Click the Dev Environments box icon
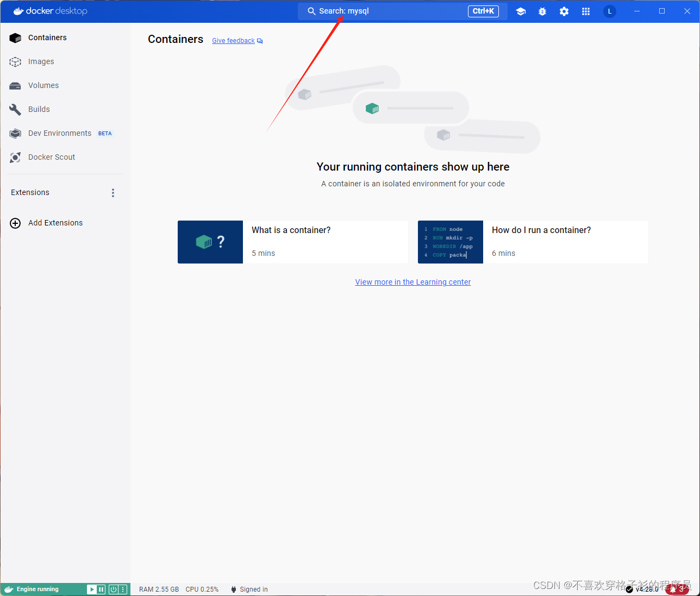 click(x=15, y=134)
